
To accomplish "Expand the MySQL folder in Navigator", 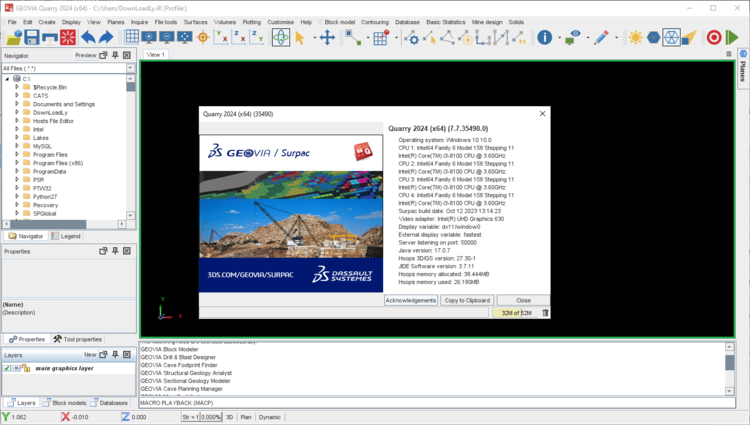I will [x=16, y=146].
